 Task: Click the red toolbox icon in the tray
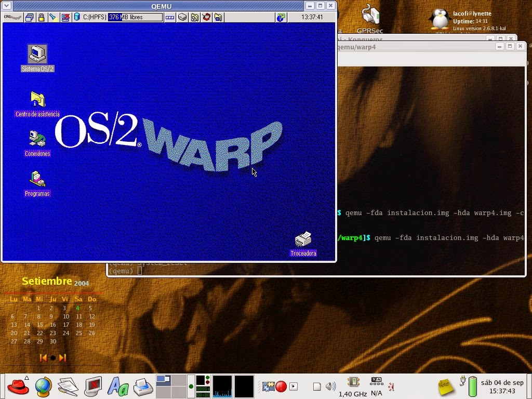(206, 17)
